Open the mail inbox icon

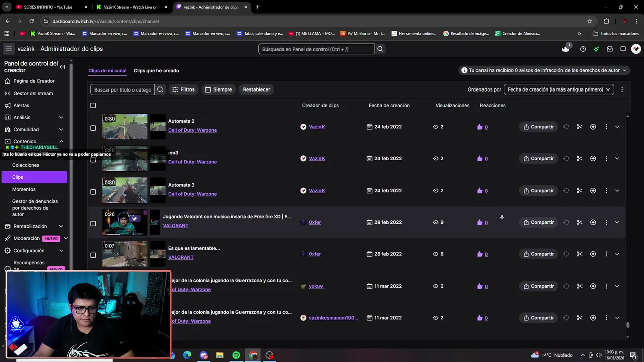pos(610,49)
